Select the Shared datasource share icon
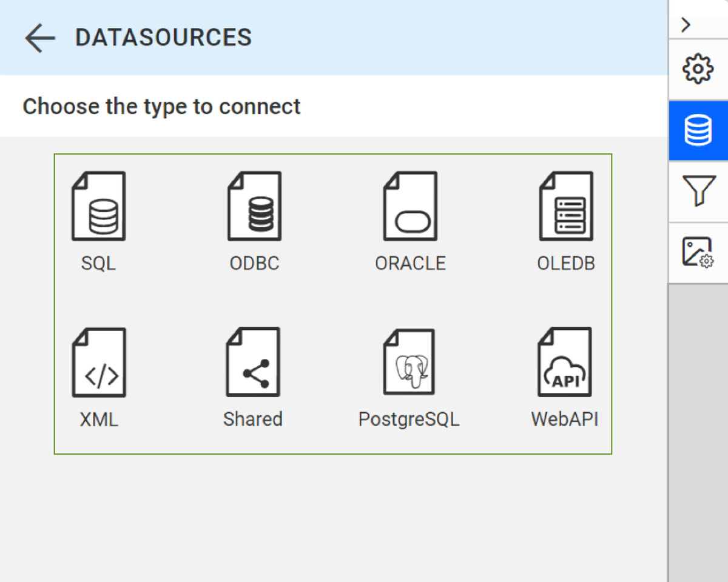The width and height of the screenshot is (728, 582). 253,363
